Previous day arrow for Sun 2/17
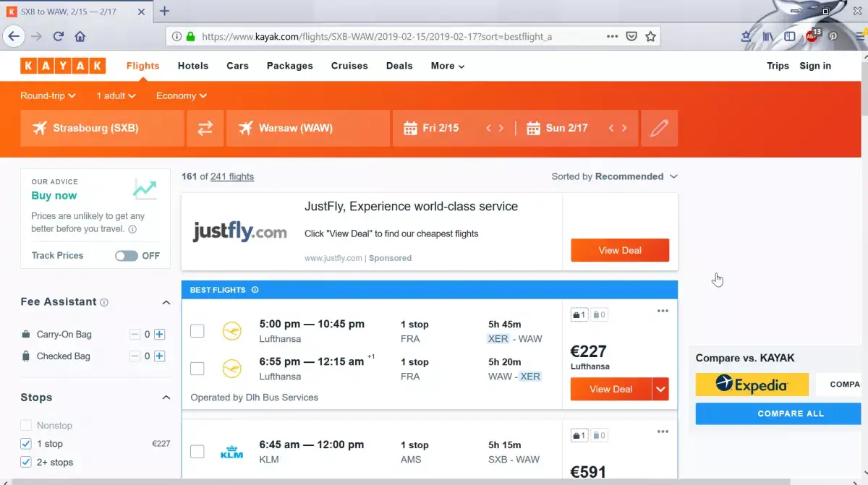Viewport: 868px width, 485px height. (611, 128)
